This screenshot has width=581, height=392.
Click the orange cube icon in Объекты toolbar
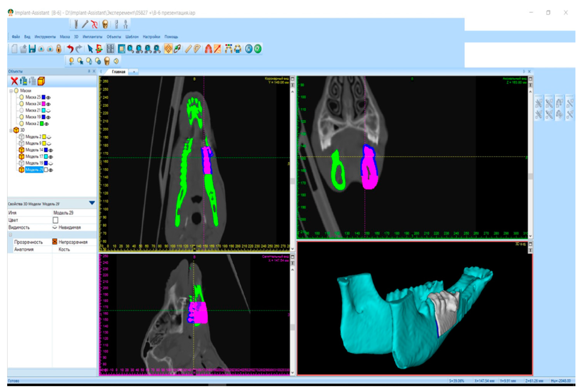(x=41, y=81)
